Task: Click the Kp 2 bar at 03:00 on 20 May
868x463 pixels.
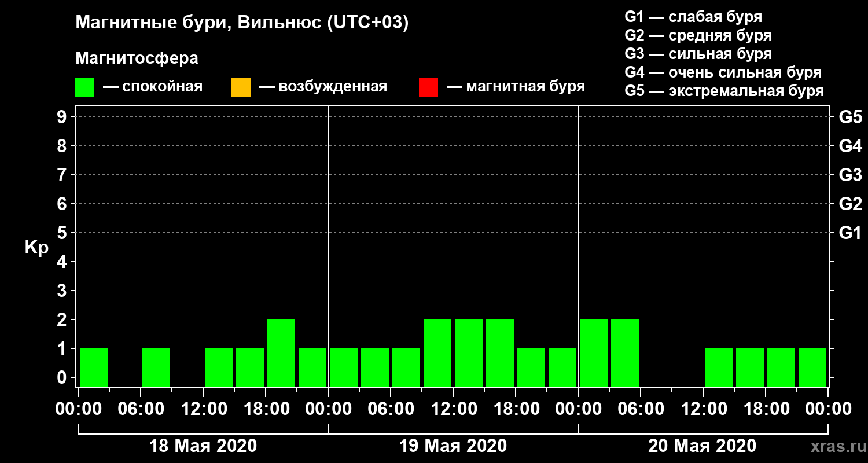Action: (x=625, y=352)
